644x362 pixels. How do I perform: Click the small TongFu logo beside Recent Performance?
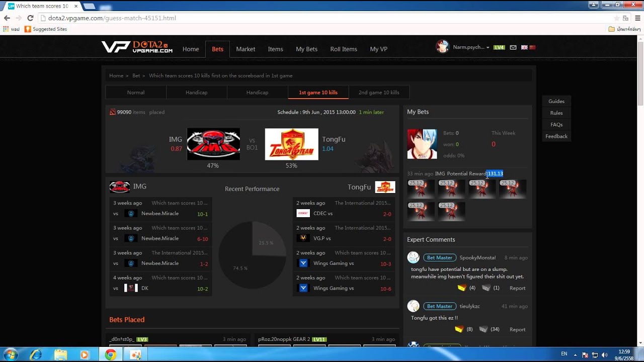pos(385,187)
